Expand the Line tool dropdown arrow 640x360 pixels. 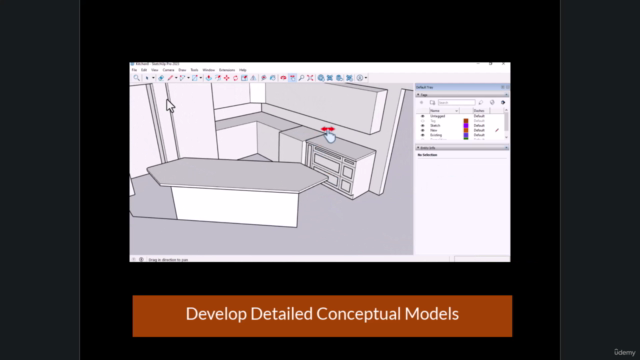coord(176,78)
